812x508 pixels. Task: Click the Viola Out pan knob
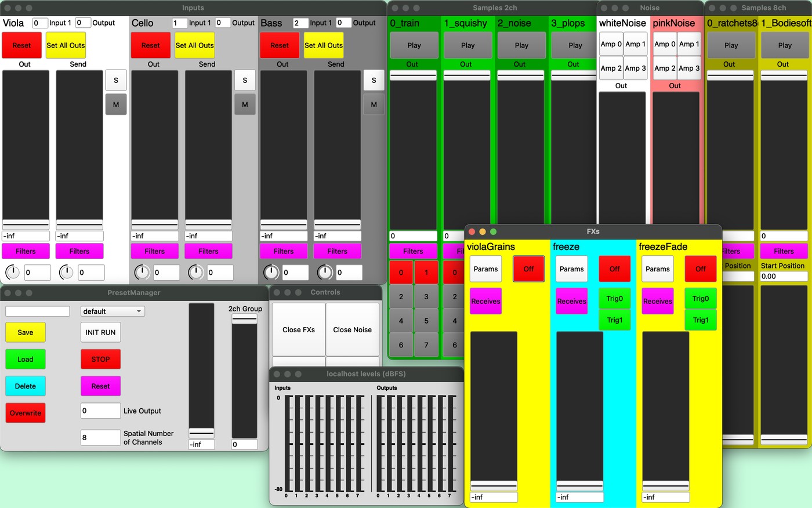click(x=12, y=272)
